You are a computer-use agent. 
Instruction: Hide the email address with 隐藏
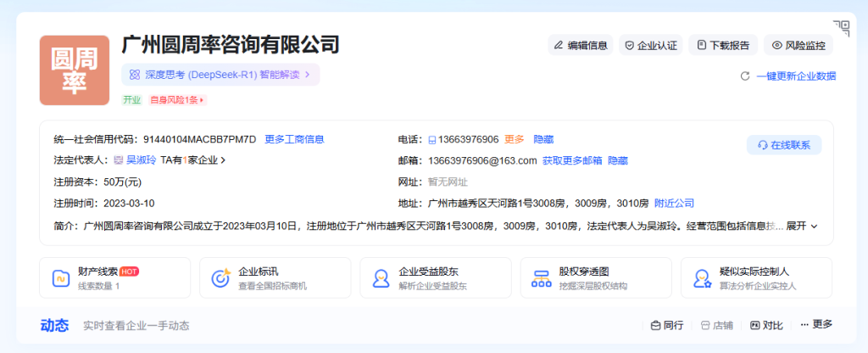[x=618, y=160]
